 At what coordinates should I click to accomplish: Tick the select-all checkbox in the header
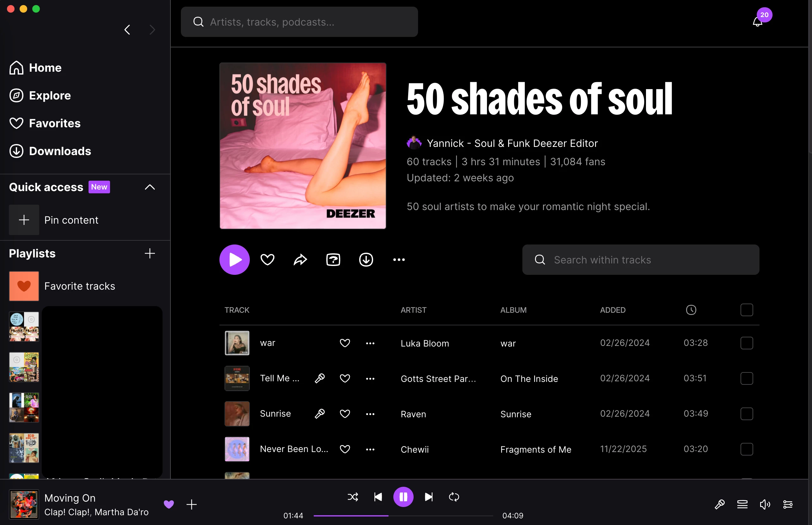tap(747, 310)
